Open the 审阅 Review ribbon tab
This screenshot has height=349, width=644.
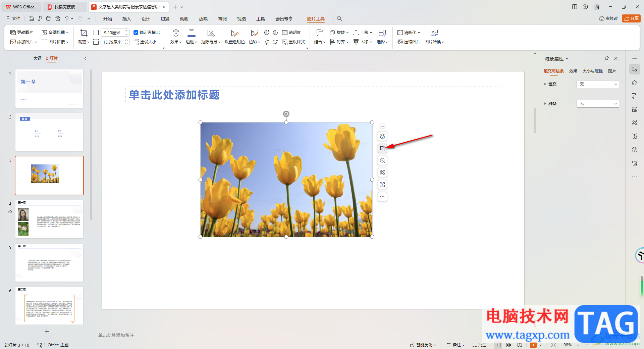coord(222,19)
